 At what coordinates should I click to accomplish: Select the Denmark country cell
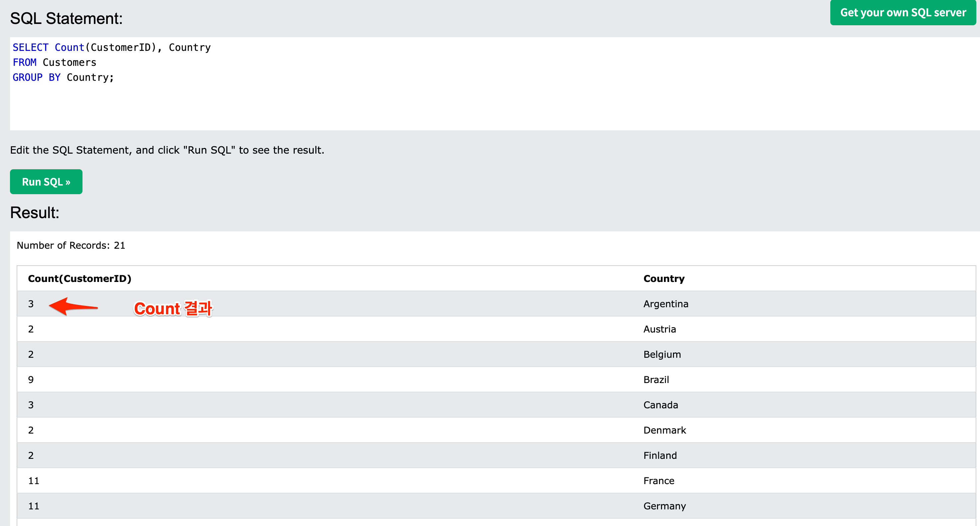[665, 430]
